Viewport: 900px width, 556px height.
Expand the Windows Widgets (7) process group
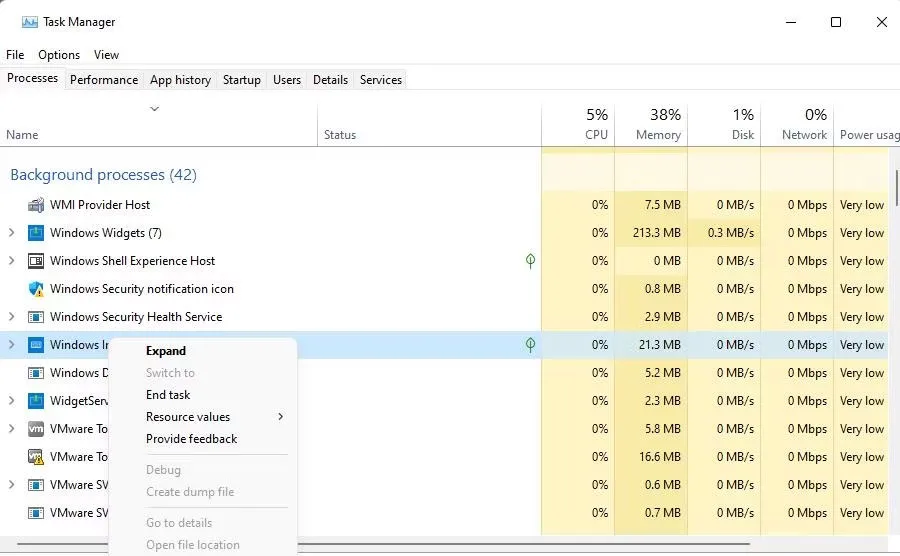12,233
